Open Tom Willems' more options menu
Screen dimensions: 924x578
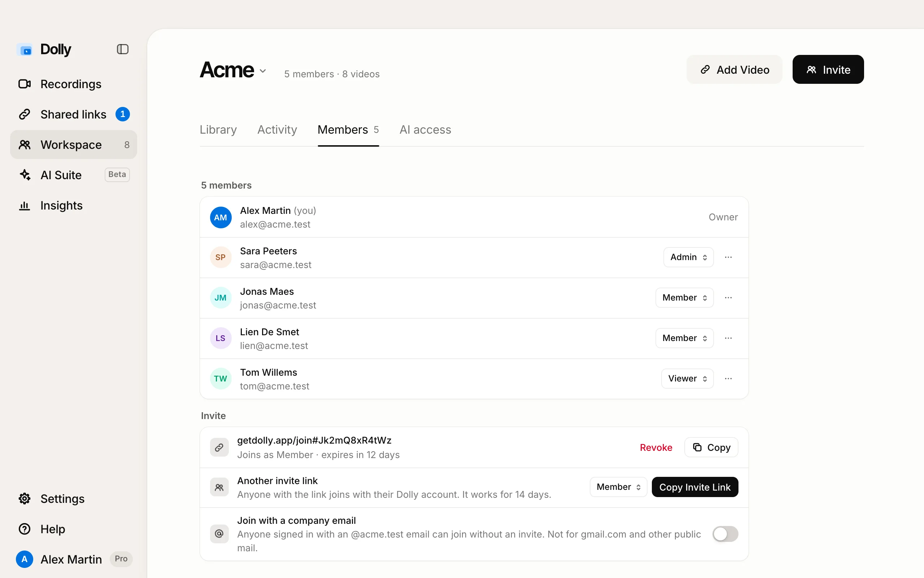point(728,379)
